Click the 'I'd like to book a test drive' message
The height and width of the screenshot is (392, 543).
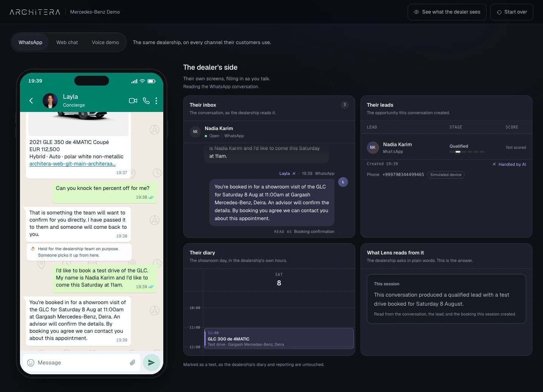[x=105, y=278]
